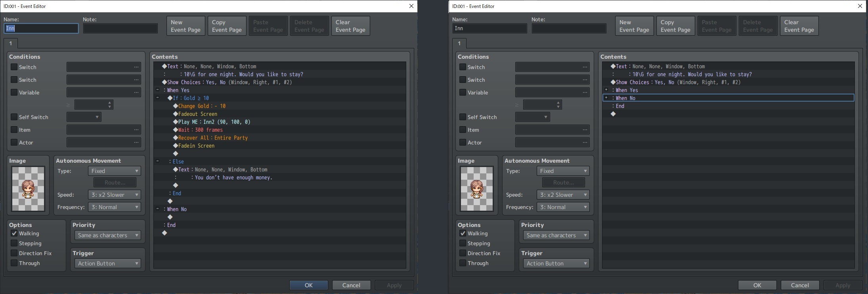Click the Name field in right window
Image resolution: width=868 pixels, height=294 pixels.
tap(490, 28)
